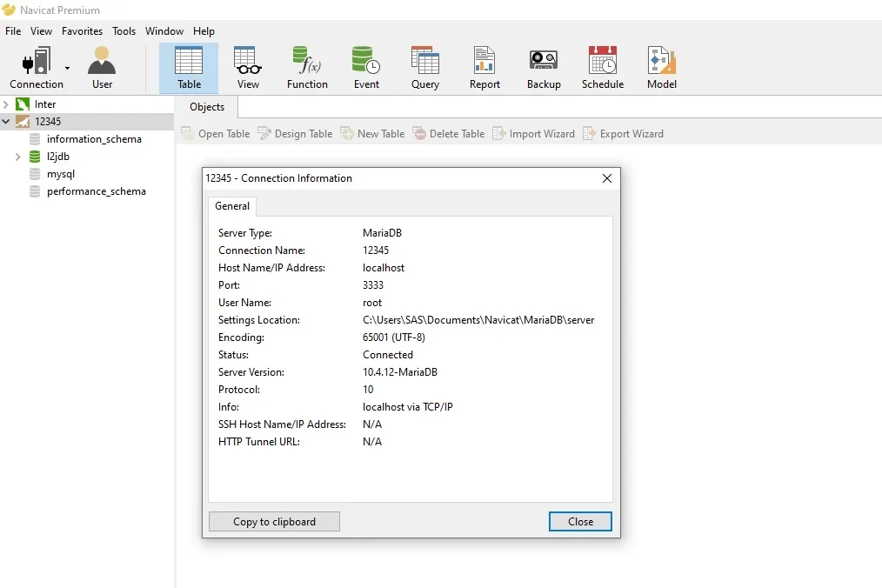
Task: Click the localhost host name value
Action: pos(384,268)
